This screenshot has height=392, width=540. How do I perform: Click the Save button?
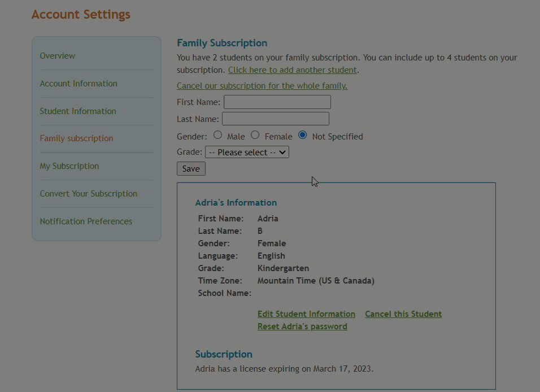point(191,169)
